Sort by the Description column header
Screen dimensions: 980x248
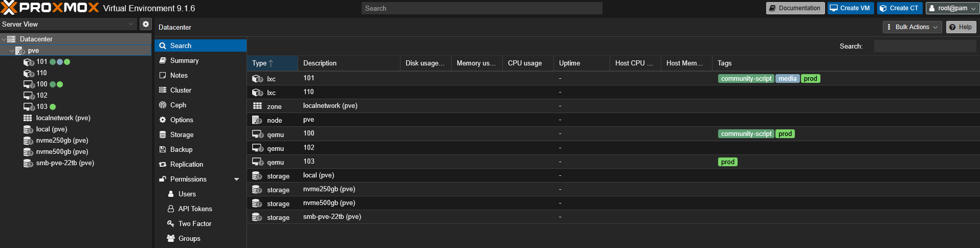(349, 63)
